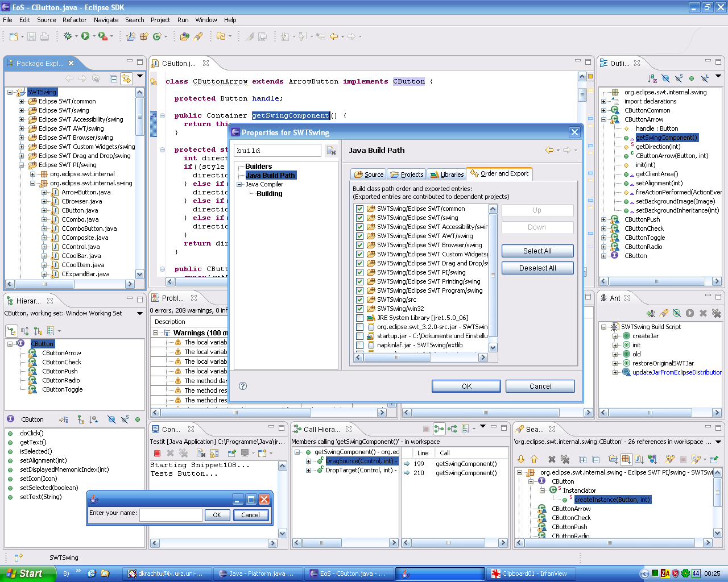Click the Show Next Match arrow in the Search view
The image size is (728, 582).
pos(521,459)
